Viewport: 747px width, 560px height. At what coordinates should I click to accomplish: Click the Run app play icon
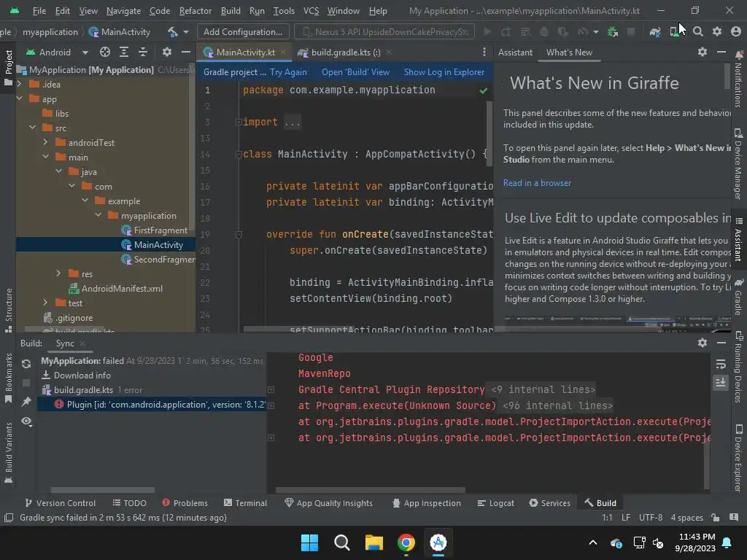tap(487, 32)
